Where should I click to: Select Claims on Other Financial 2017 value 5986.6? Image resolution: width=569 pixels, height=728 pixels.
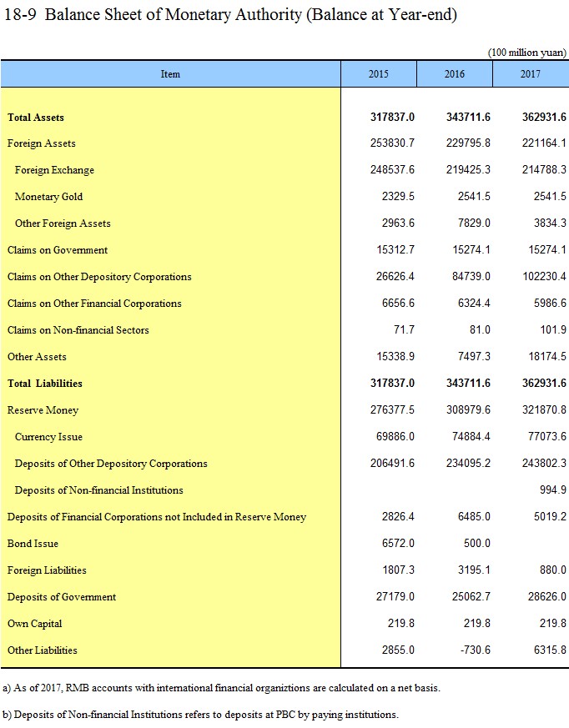click(550, 304)
